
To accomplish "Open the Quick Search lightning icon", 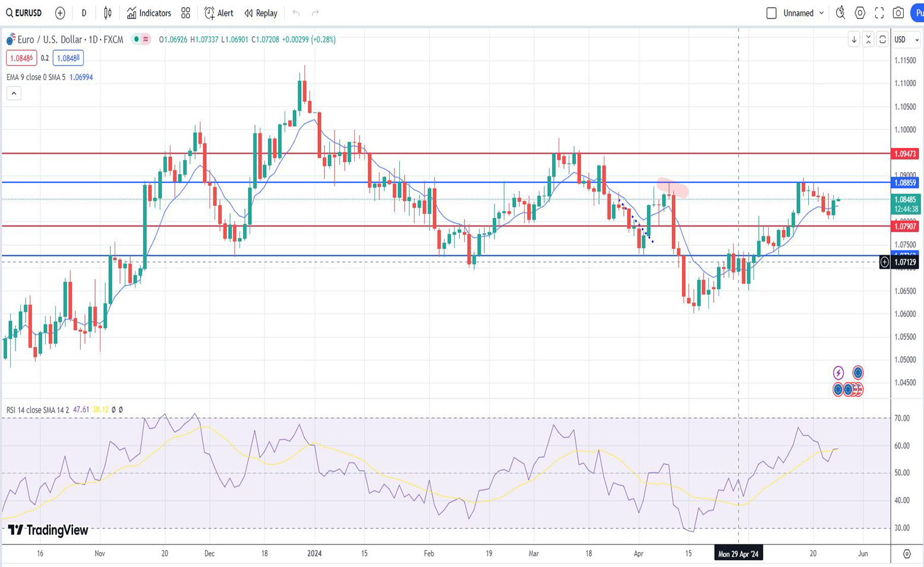I will click(840, 13).
